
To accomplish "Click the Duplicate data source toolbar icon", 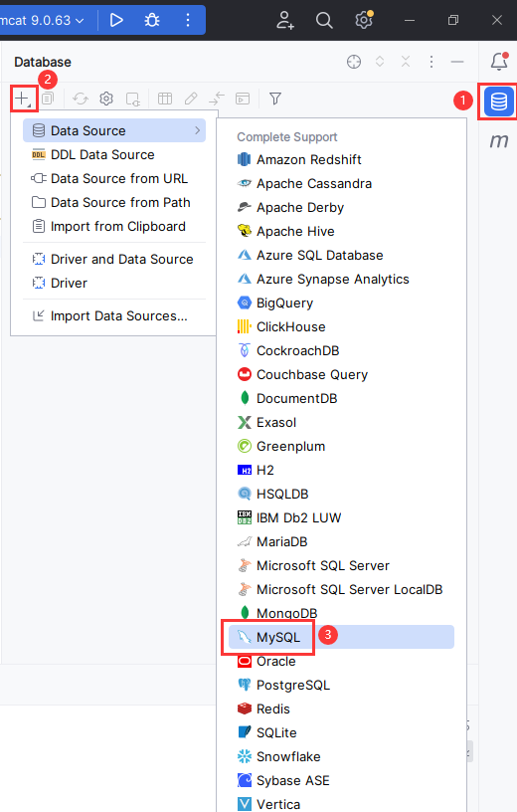I will point(48,99).
